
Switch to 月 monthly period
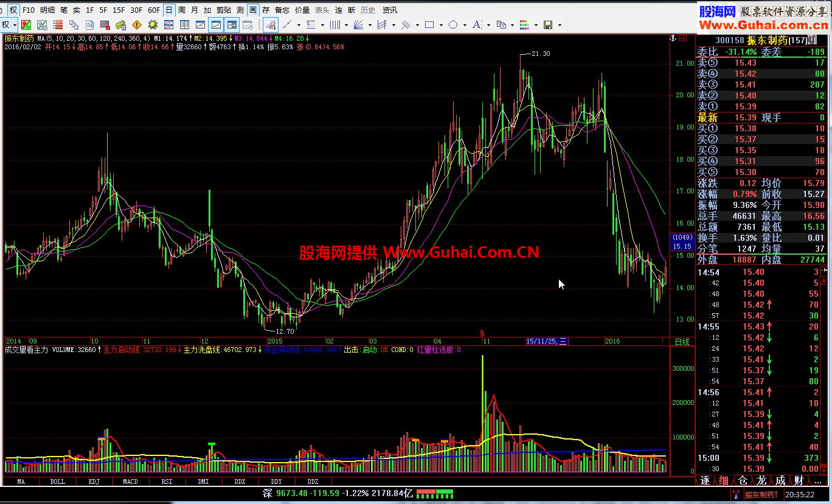pyautogui.click(x=195, y=10)
